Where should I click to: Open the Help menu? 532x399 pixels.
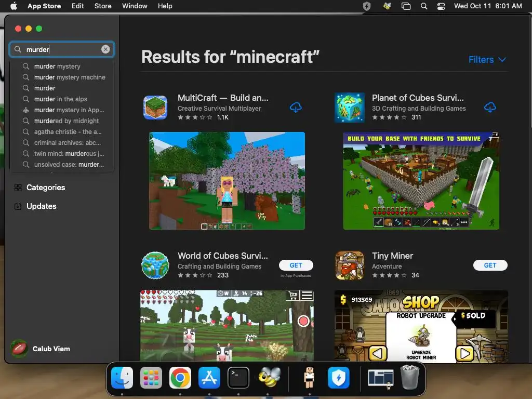(165, 6)
